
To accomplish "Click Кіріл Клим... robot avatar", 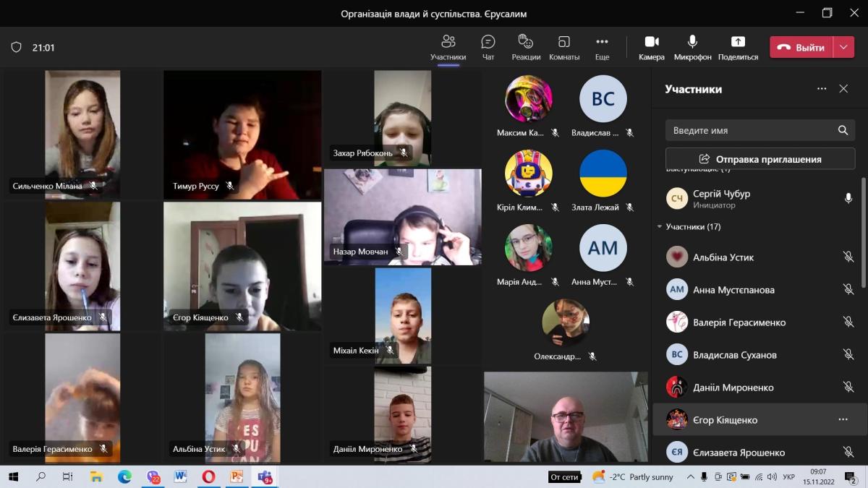I will [x=529, y=174].
